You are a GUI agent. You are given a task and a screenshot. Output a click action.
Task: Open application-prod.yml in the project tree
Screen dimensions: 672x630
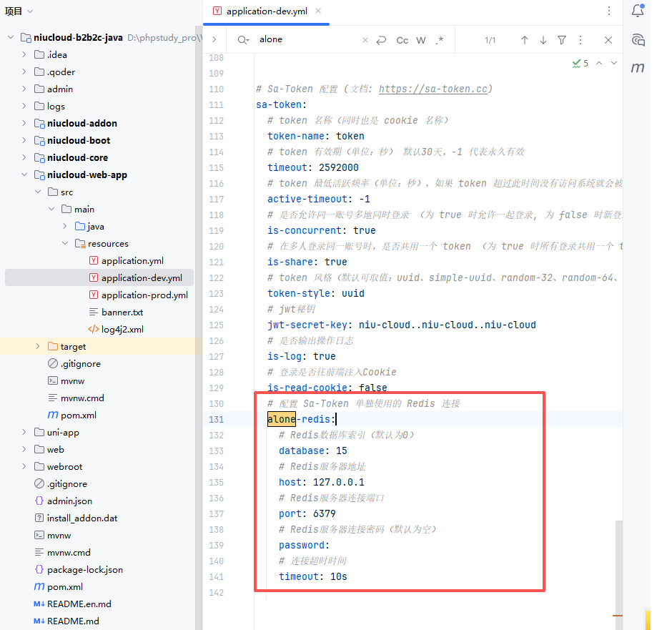pos(144,295)
